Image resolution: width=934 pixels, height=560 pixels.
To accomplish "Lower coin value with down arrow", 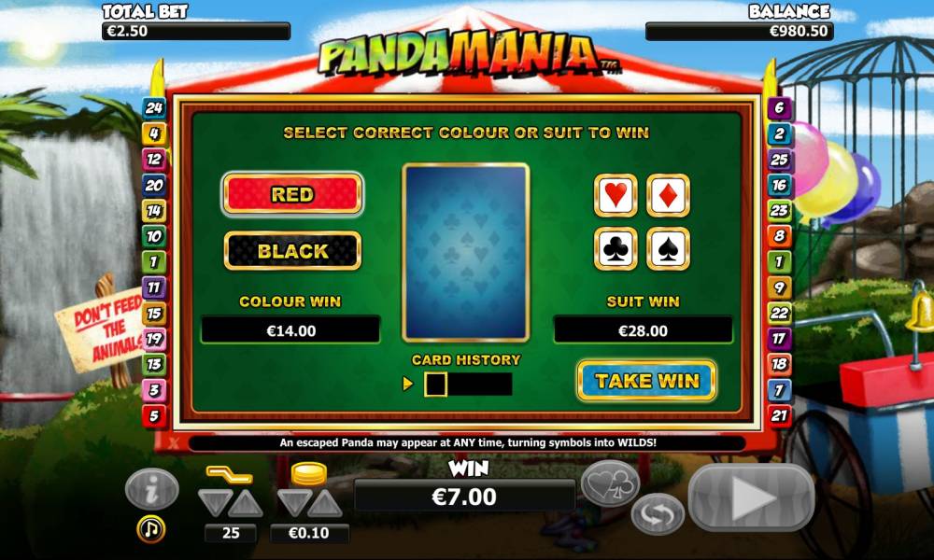I will [294, 503].
